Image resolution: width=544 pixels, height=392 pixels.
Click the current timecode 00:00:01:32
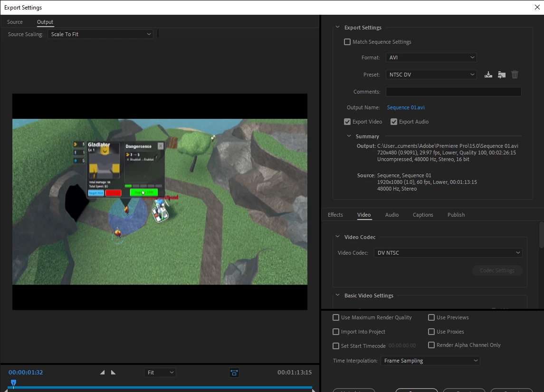coord(26,372)
